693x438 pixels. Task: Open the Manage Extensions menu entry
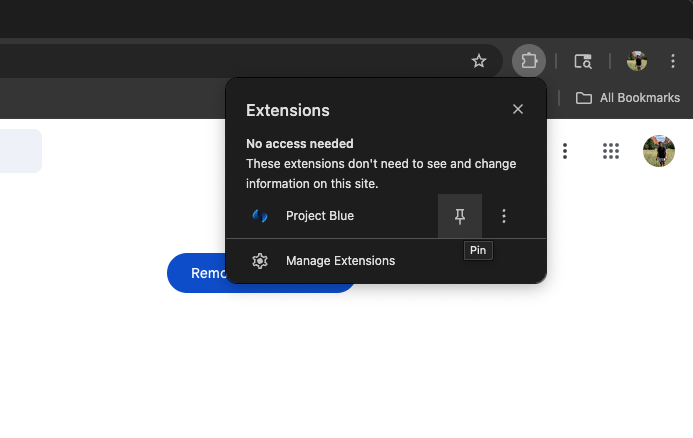pos(340,261)
